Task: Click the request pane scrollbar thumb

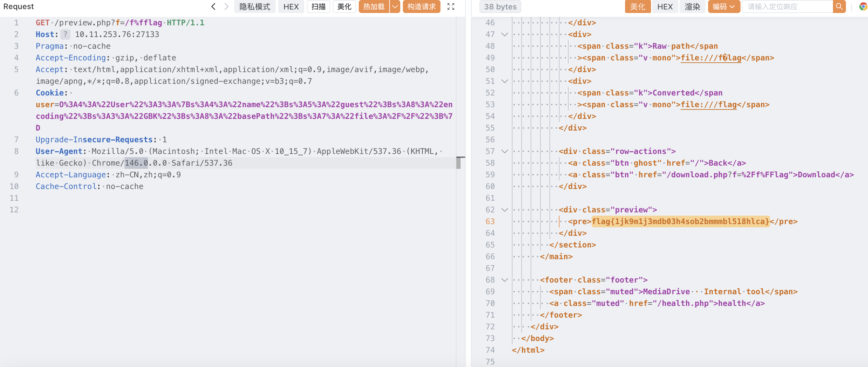Action: click(x=459, y=163)
